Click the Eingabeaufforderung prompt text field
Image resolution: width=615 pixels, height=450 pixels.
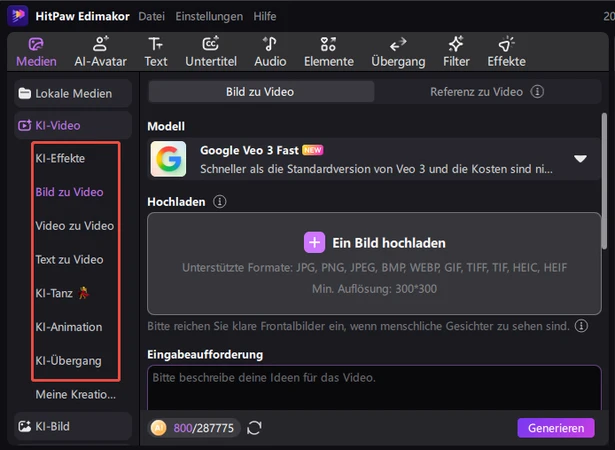[x=375, y=388]
